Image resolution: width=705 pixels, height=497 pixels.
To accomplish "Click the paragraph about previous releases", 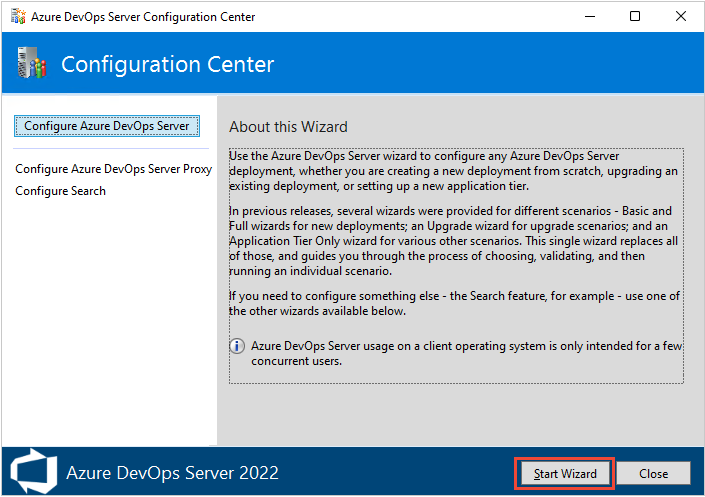I will click(x=453, y=242).
